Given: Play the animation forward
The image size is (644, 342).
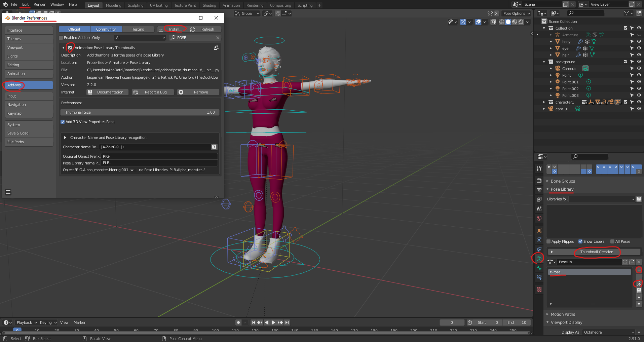Looking at the screenshot, I should coord(273,322).
